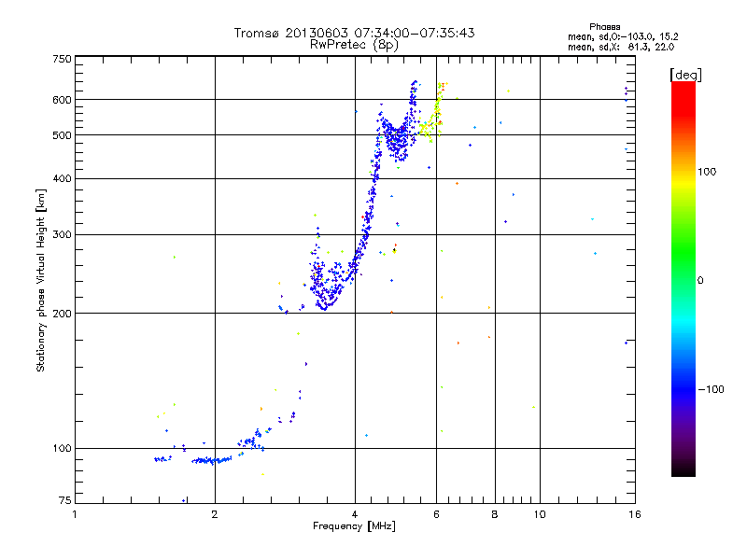Click the y-axis tick label '400'
This screenshot has width=747, height=560.
tap(62, 179)
